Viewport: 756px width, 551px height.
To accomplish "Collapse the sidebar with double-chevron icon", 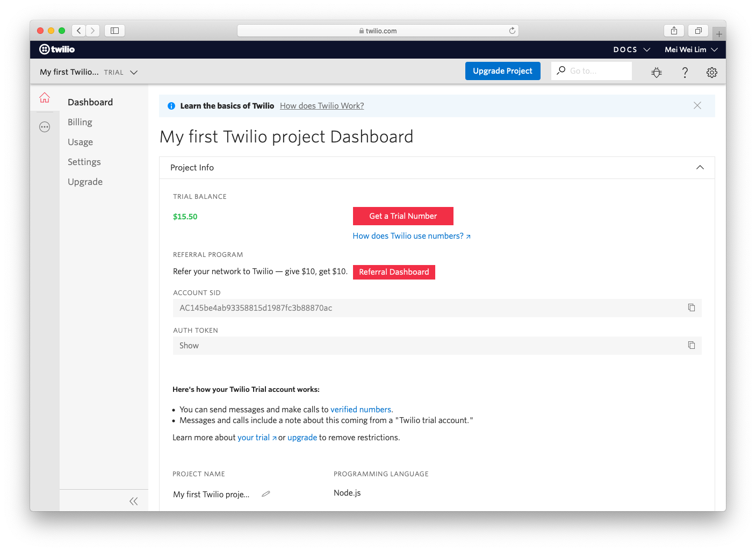I will pyautogui.click(x=133, y=501).
